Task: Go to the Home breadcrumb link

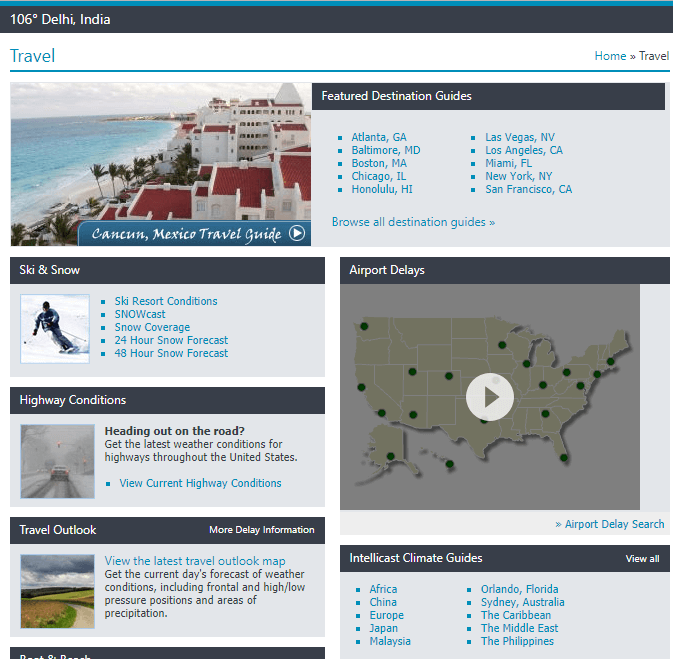Action: tap(610, 56)
